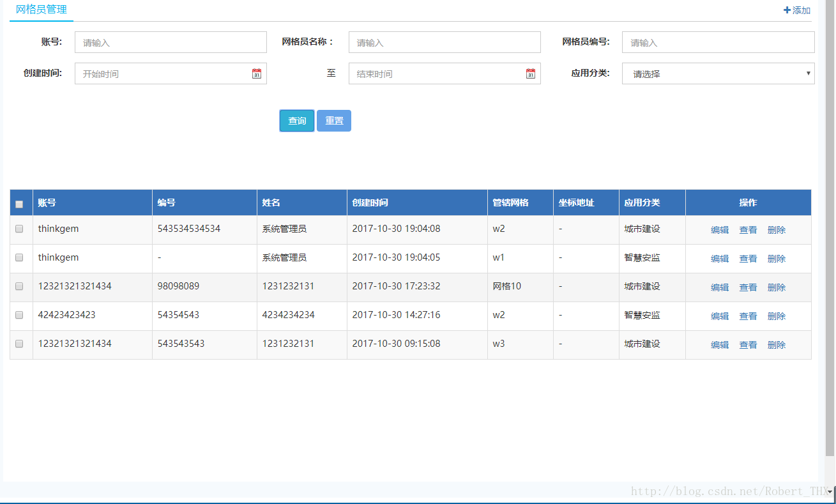Focus the 网格员名称 input field

coord(445,42)
